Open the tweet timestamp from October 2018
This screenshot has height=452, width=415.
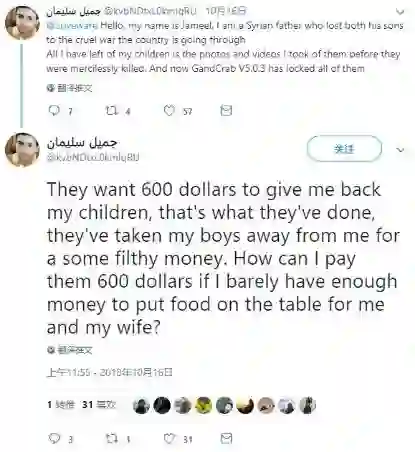[x=110, y=372]
